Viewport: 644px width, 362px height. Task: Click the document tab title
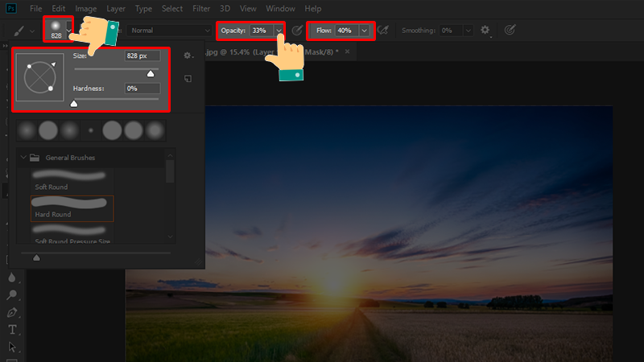(272, 51)
